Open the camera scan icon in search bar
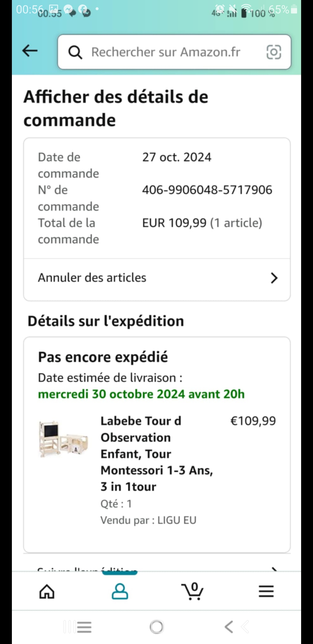Screen dimensions: 313x644 tap(274, 52)
